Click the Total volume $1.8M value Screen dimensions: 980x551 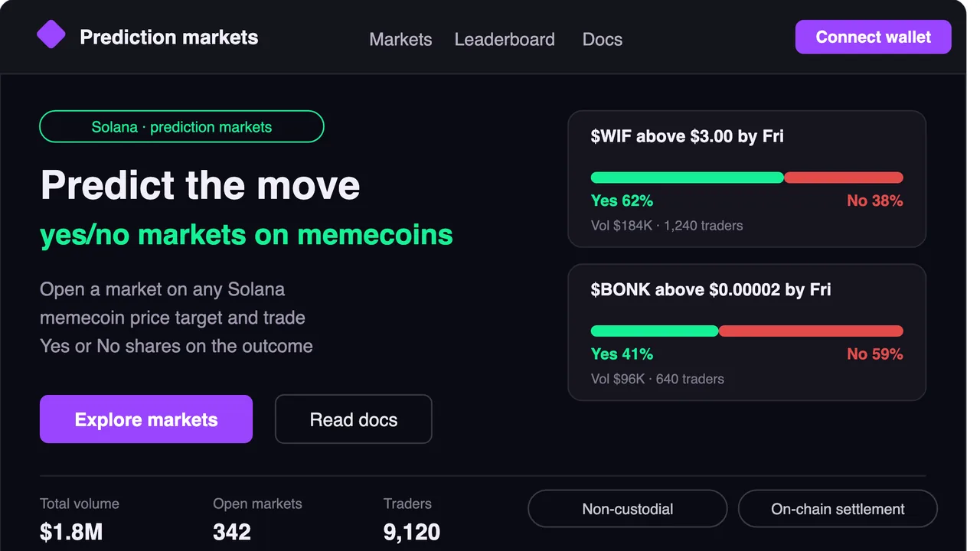click(x=71, y=532)
